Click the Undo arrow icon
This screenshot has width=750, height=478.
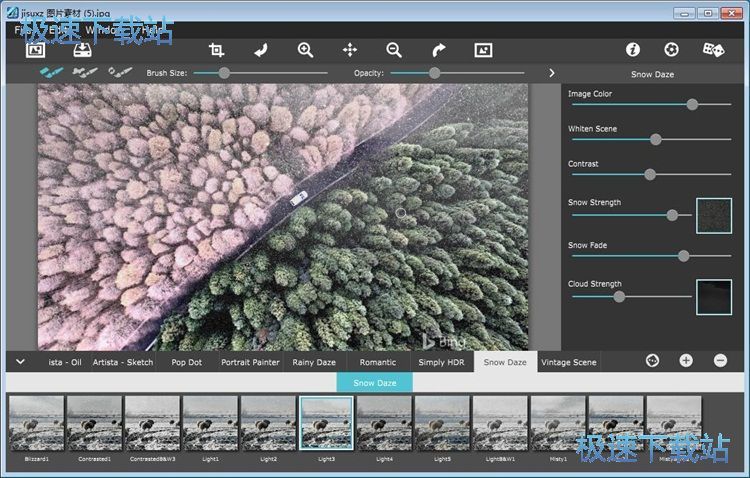click(x=261, y=50)
